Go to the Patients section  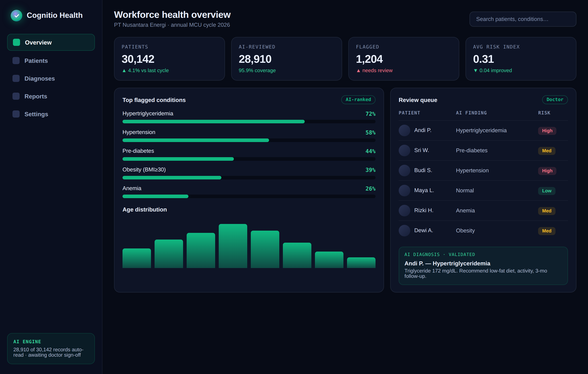pos(51,61)
